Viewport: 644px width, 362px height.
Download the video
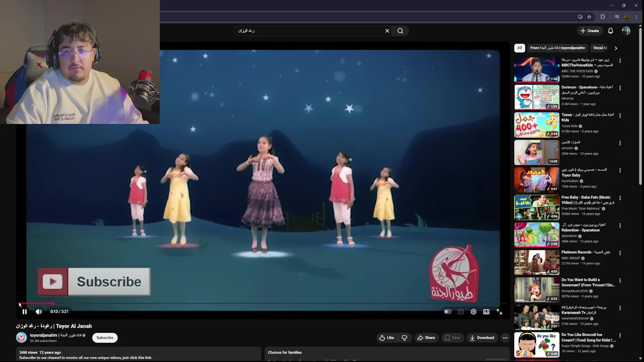tap(482, 338)
